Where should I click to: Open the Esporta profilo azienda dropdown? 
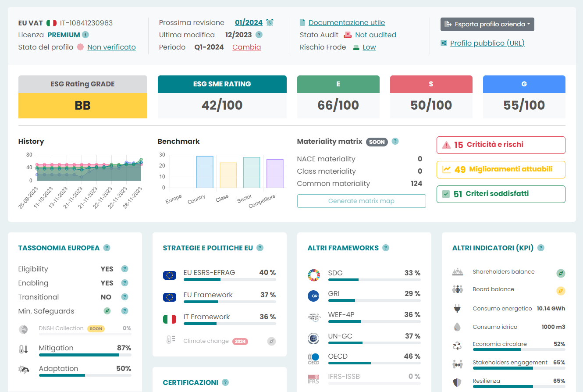[487, 24]
